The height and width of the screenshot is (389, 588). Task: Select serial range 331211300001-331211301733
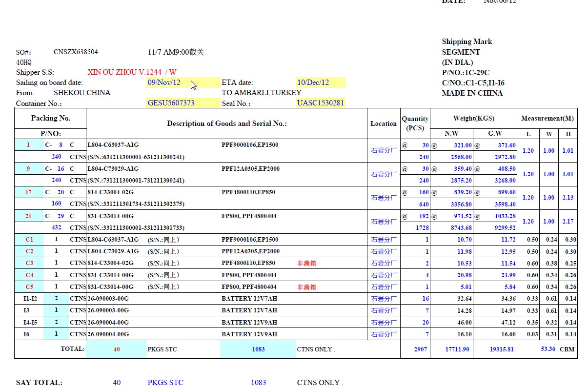click(x=136, y=228)
